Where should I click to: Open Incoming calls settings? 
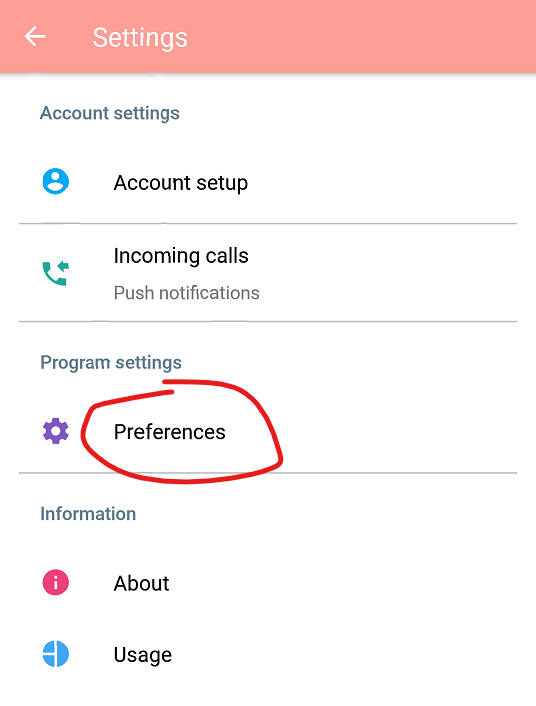tap(268, 272)
